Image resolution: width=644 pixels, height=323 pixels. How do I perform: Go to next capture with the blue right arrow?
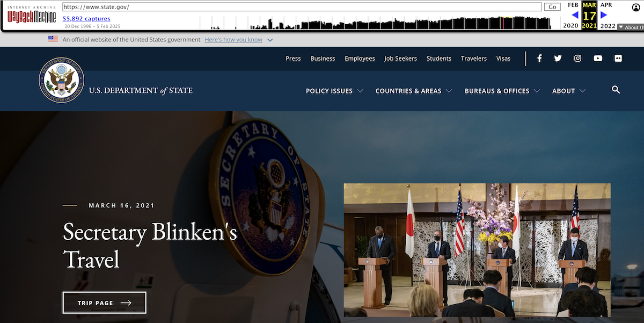[603, 16]
